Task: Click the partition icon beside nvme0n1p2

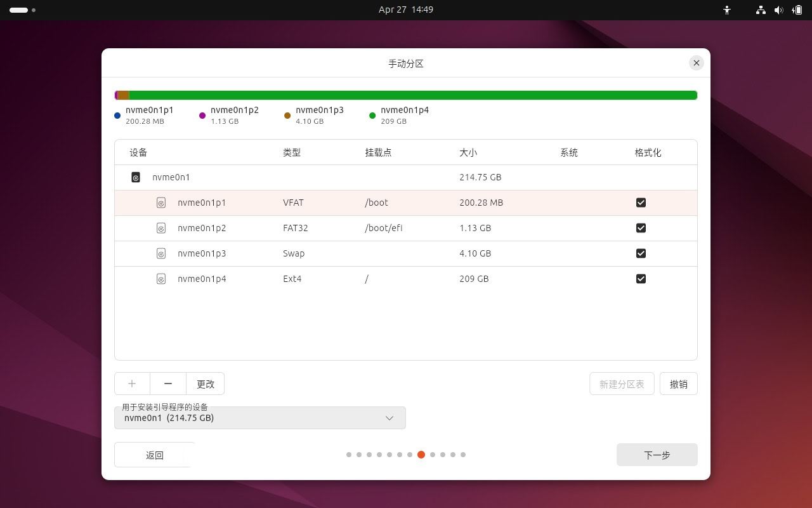Action: [x=161, y=227]
